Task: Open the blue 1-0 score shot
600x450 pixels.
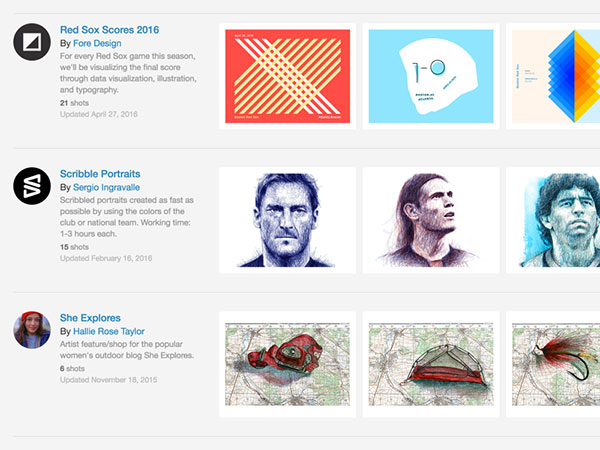Action: [430, 76]
